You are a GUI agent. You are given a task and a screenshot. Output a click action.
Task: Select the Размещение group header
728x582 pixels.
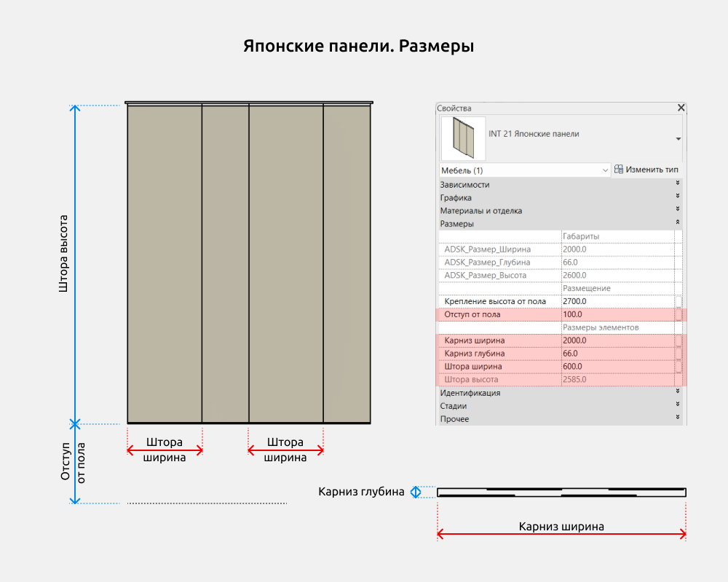click(x=586, y=288)
